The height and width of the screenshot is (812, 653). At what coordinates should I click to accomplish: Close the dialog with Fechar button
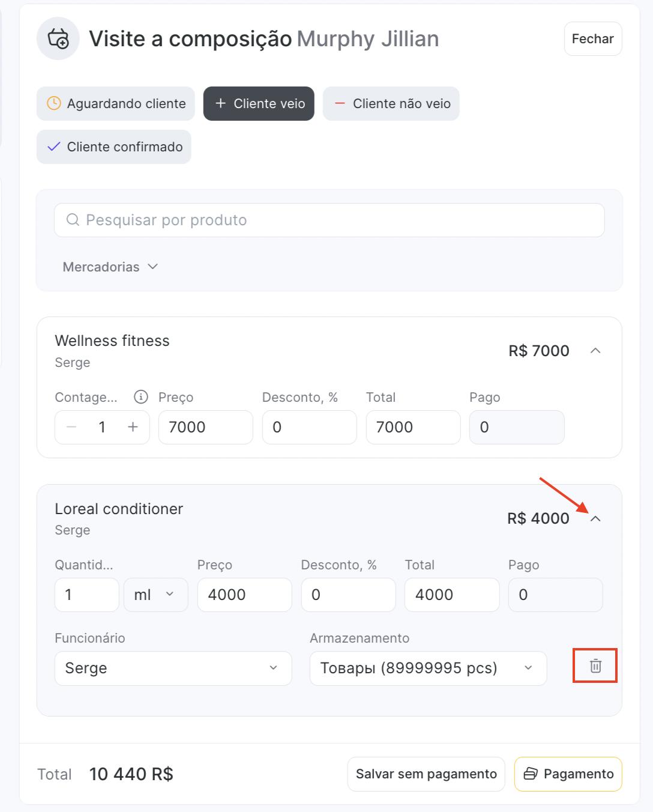pyautogui.click(x=593, y=39)
